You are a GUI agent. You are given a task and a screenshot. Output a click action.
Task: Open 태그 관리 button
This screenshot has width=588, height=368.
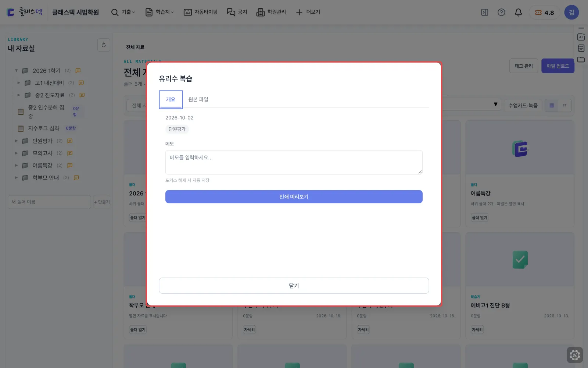[523, 66]
